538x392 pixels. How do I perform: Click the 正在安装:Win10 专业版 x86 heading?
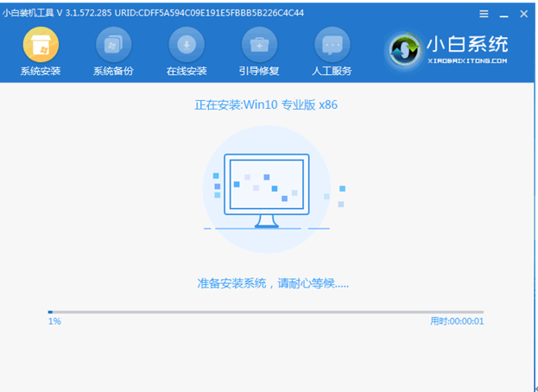[x=266, y=105]
